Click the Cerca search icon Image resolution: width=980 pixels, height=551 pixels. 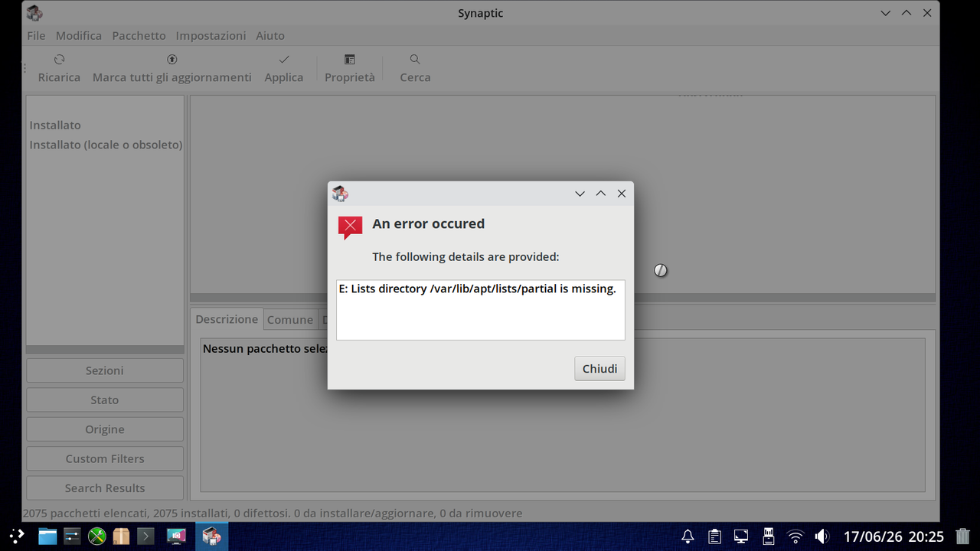pos(415,60)
